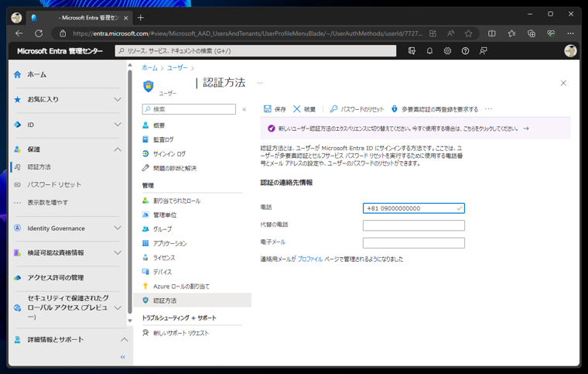Open the Entra portal settings gear
Viewport: 588px width, 374px height.
point(447,51)
